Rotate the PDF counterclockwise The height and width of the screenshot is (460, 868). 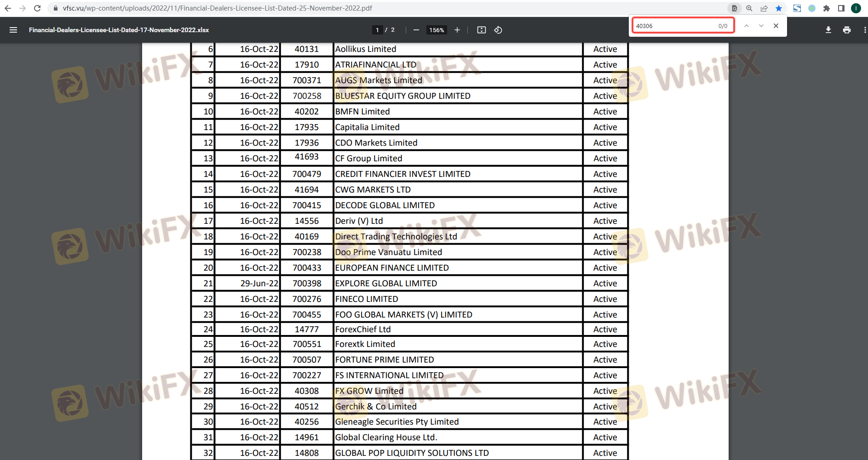pos(498,30)
